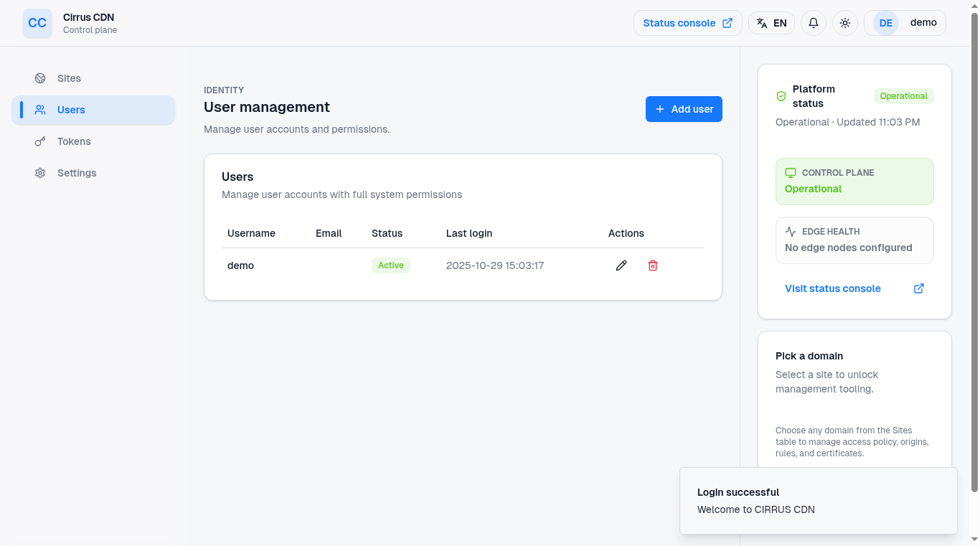Open the demo account menu
Screen dimensions: 980x546
click(x=923, y=22)
